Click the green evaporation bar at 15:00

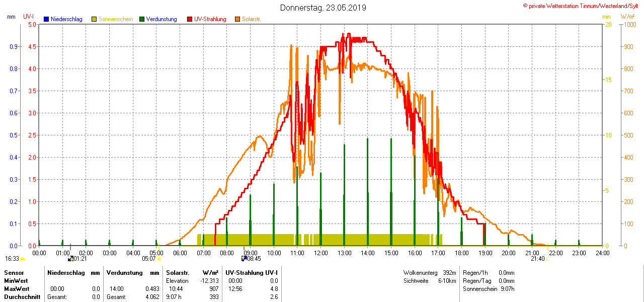click(391, 192)
